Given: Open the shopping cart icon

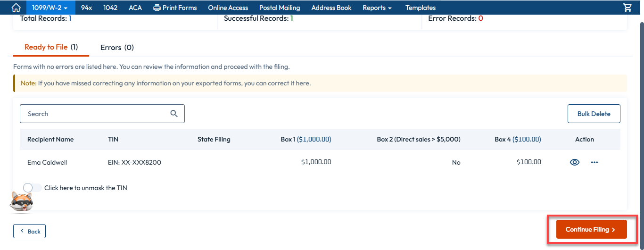Looking at the screenshot, I should tap(627, 8).
